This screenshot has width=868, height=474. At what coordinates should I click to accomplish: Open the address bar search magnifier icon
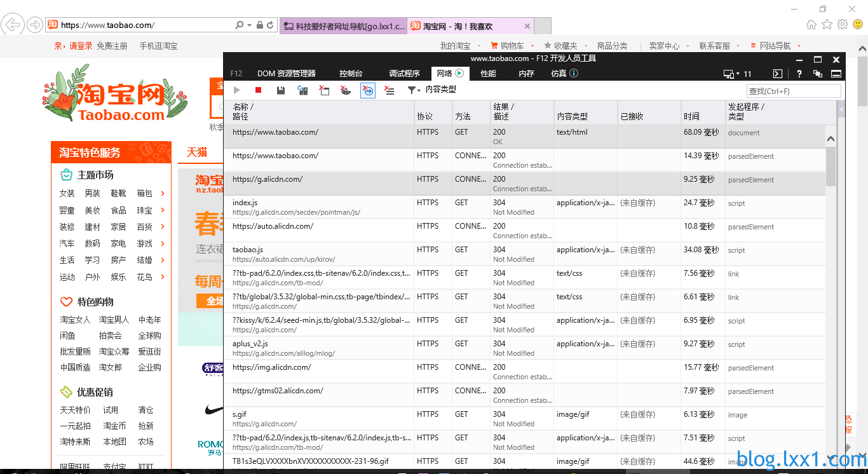pos(240,25)
